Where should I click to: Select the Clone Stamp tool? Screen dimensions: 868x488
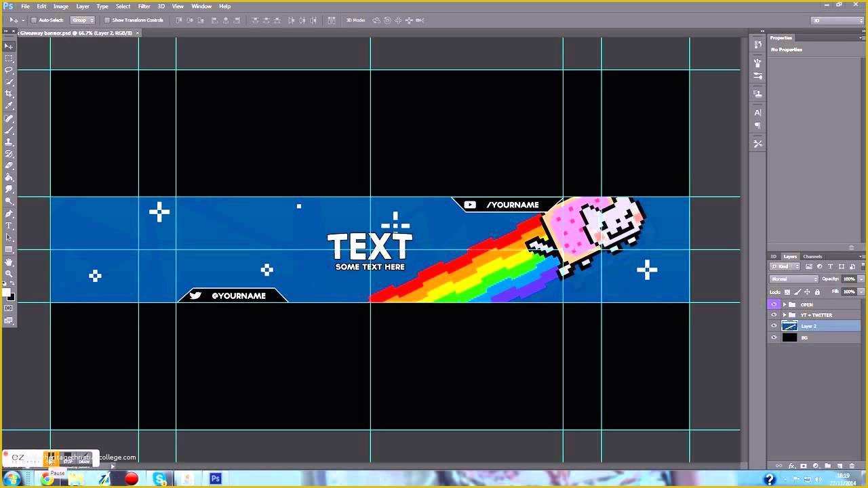(x=9, y=142)
